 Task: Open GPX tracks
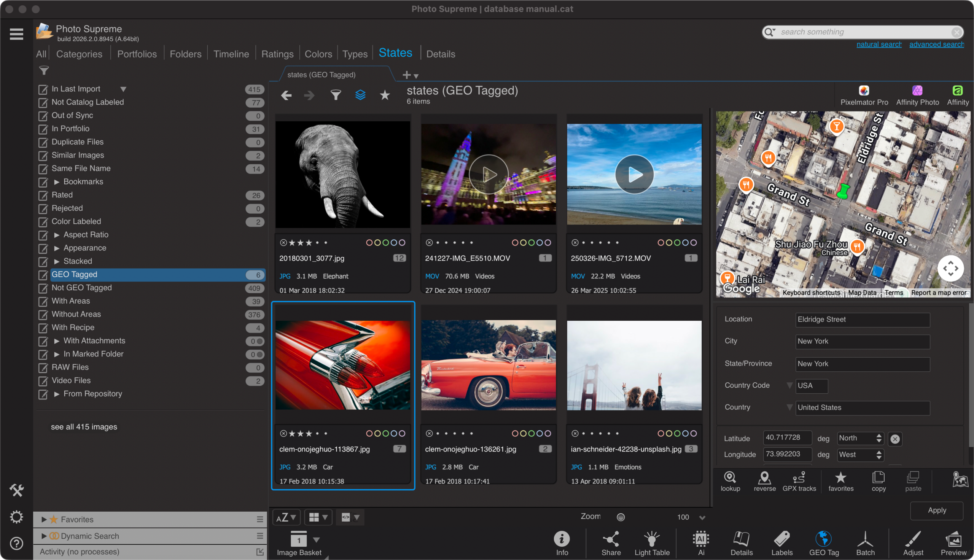(x=799, y=482)
